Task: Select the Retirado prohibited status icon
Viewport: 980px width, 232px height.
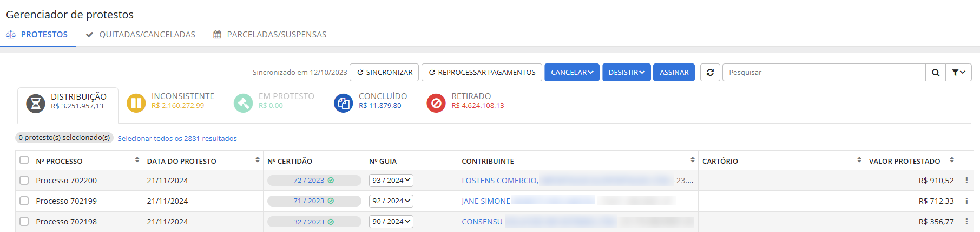Action: point(436,102)
